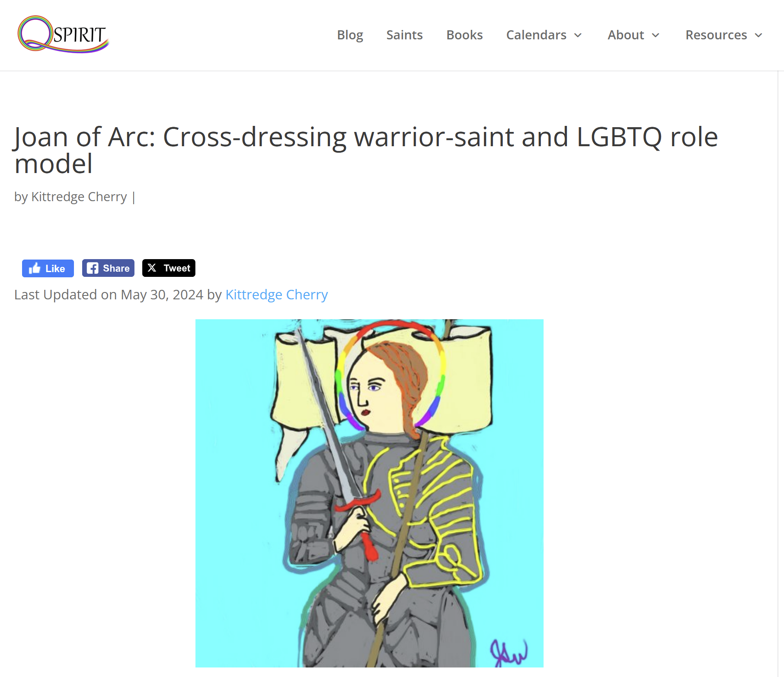Open the Calendars menu label

click(x=536, y=35)
